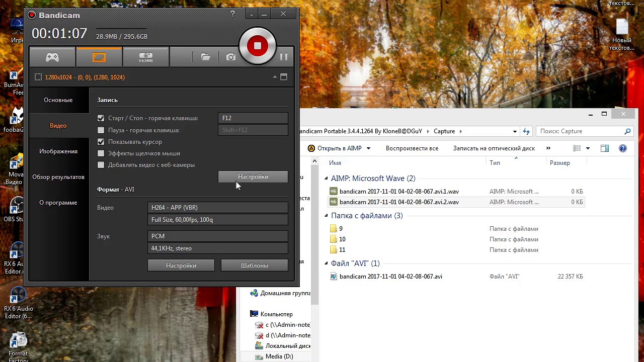Open the О программе tab
644x362 pixels.
coord(58,203)
